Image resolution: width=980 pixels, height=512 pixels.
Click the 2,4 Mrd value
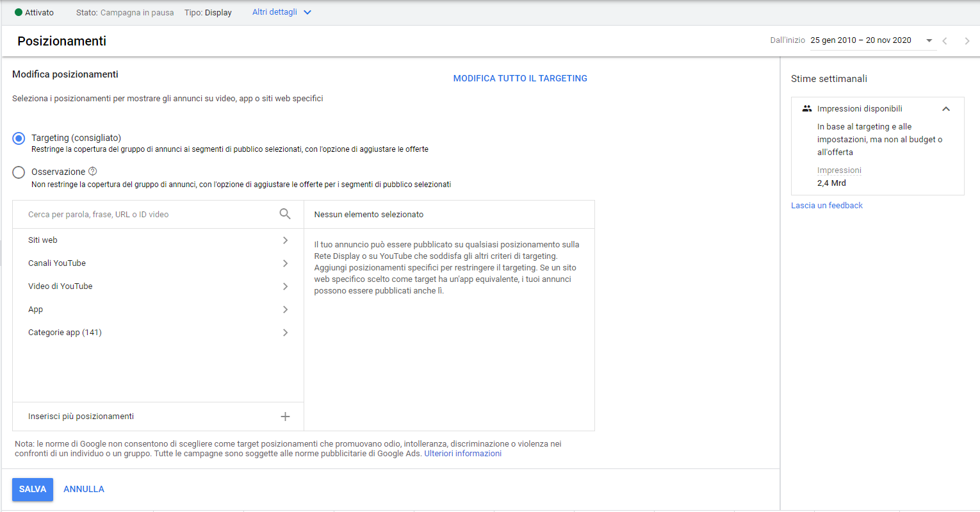[x=831, y=183]
